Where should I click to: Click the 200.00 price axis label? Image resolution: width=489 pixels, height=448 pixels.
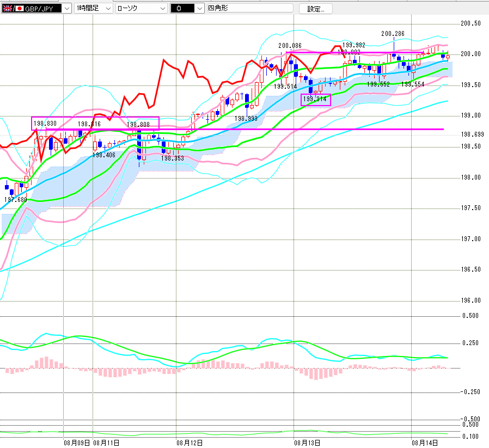coord(471,54)
